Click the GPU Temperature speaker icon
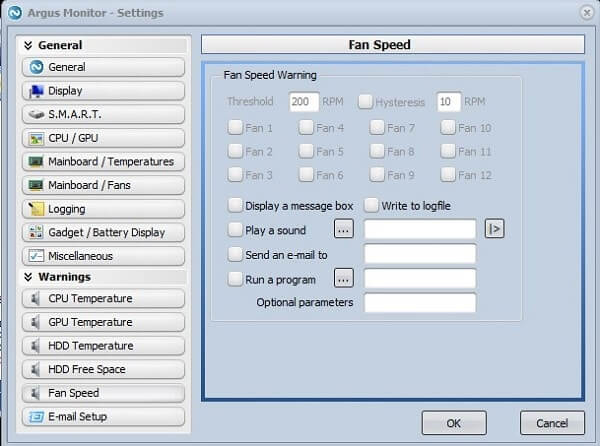The image size is (600, 446). pos(36,322)
